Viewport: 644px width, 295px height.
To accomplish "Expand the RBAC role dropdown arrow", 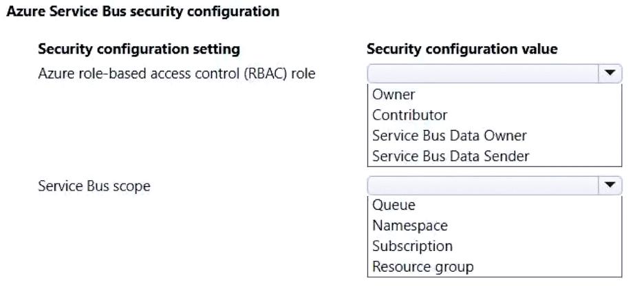I will pos(609,73).
